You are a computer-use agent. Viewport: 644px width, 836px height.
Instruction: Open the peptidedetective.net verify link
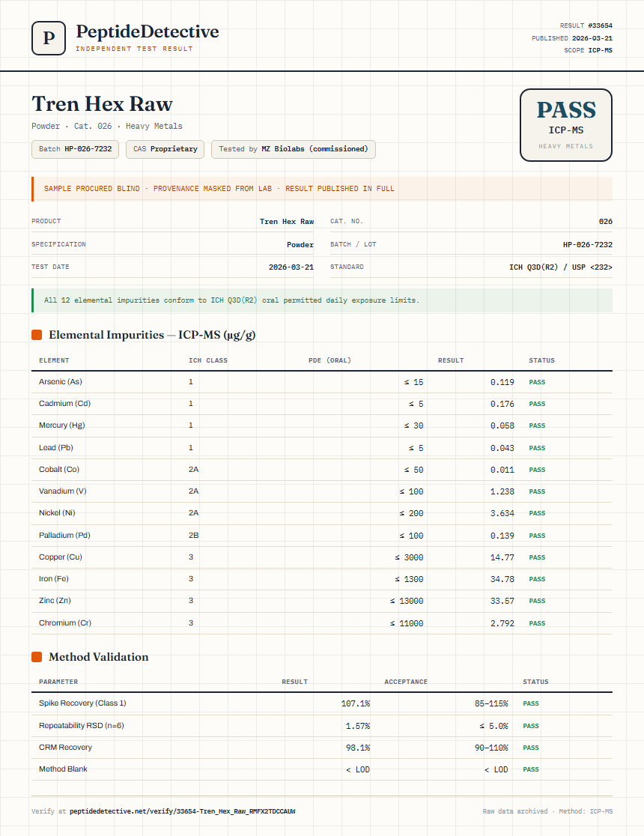(182, 811)
